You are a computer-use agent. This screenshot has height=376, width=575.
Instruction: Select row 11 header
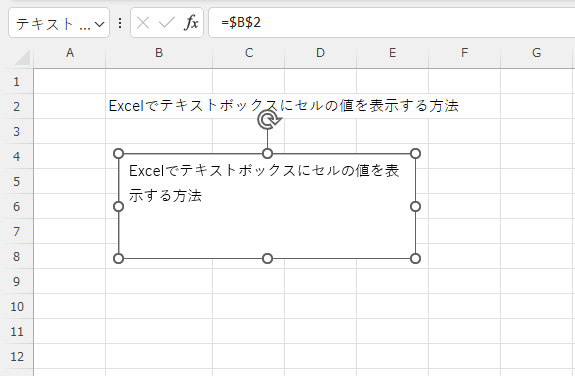coord(17,332)
